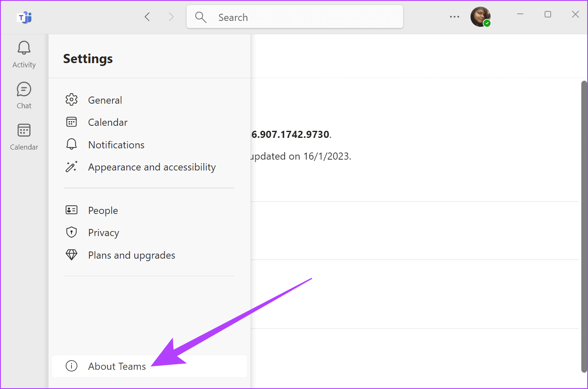Select About Teams
Viewport: 588px width, 389px height.
149,366
